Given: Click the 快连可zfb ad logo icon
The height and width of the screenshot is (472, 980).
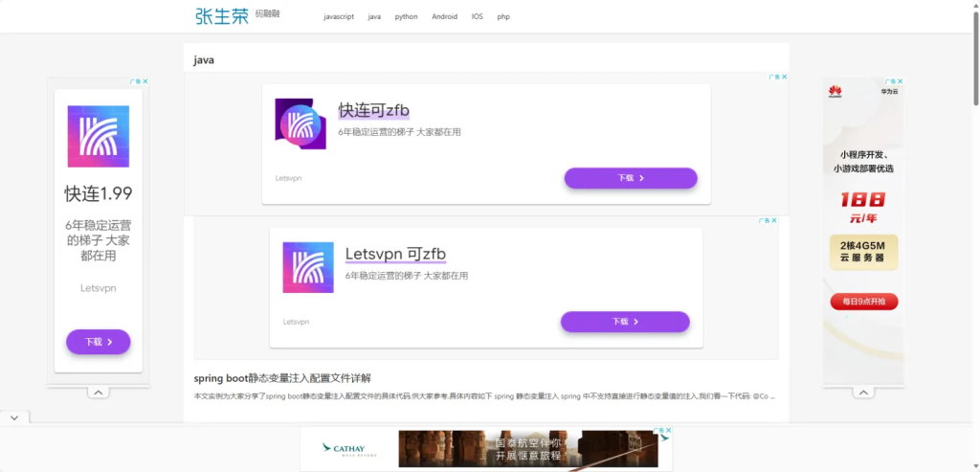Looking at the screenshot, I should point(301,124).
